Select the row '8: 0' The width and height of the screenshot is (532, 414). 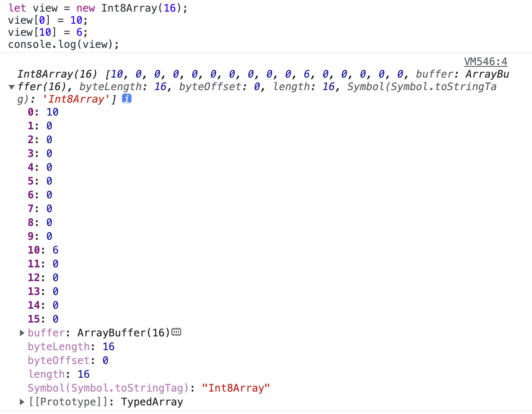(x=40, y=223)
